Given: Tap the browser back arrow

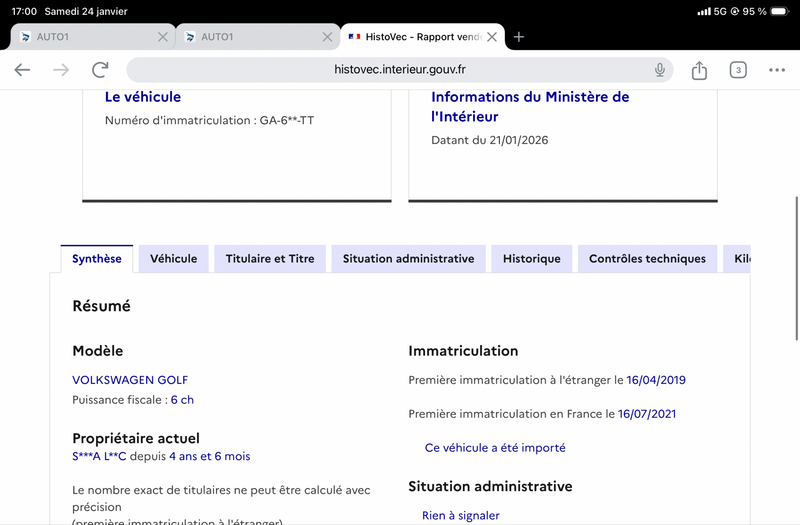Looking at the screenshot, I should [x=22, y=70].
